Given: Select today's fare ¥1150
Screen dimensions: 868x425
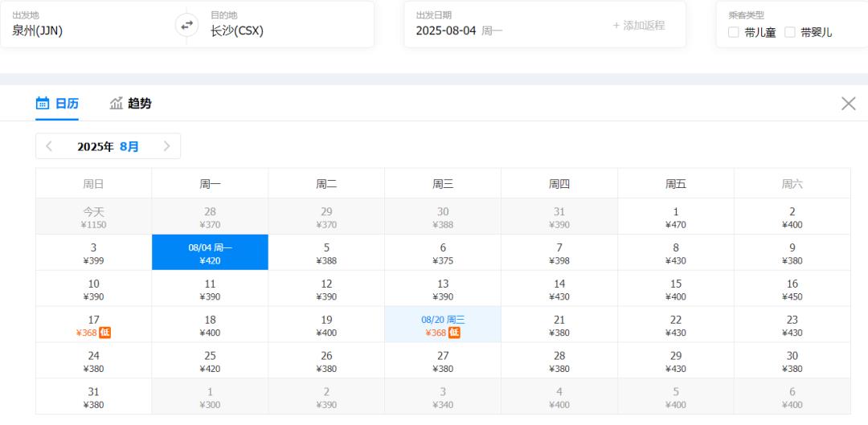Looking at the screenshot, I should (93, 216).
